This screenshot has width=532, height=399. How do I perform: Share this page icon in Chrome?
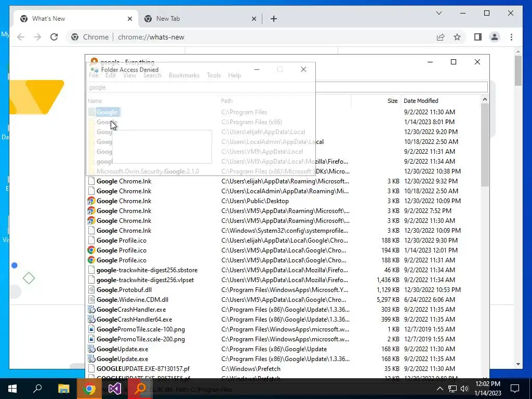tap(441, 37)
